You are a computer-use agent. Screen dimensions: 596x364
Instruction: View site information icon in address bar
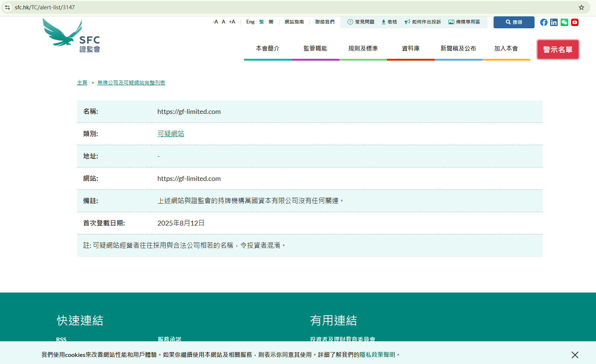click(7, 7)
